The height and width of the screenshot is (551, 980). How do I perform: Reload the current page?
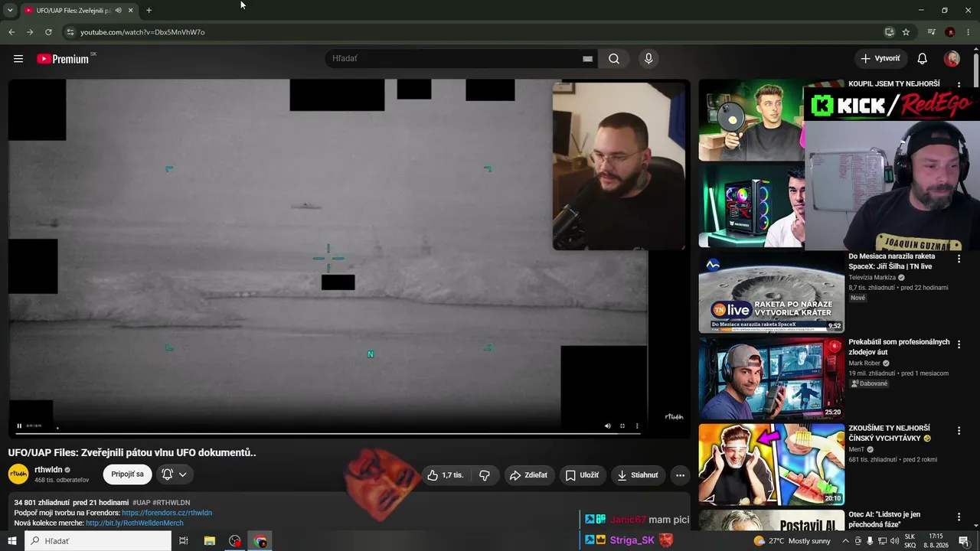(x=48, y=32)
